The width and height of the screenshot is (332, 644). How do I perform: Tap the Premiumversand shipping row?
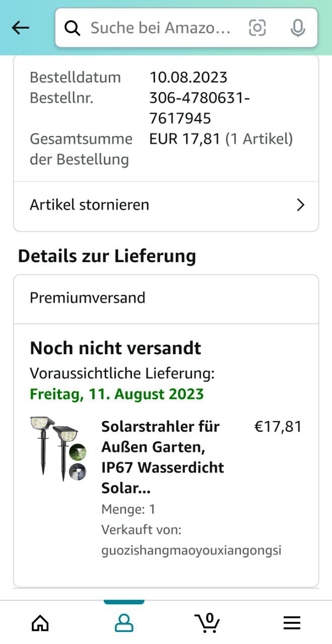166,298
